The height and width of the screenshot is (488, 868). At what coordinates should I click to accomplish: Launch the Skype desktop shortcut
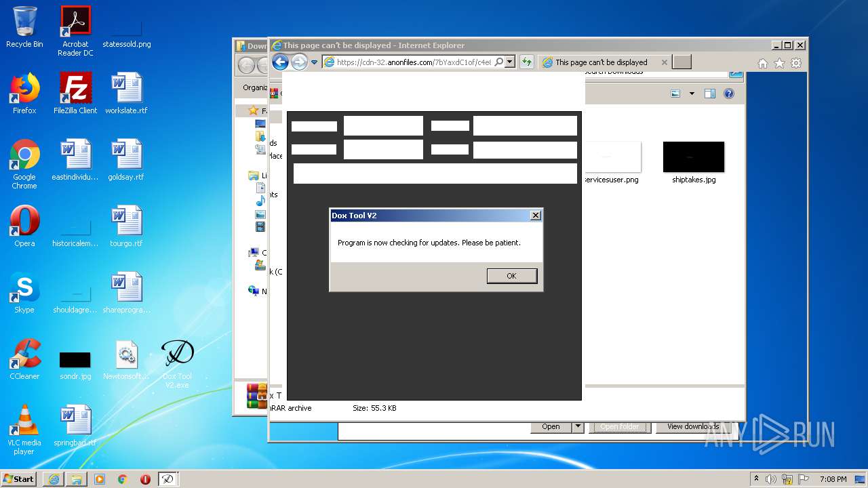24,293
